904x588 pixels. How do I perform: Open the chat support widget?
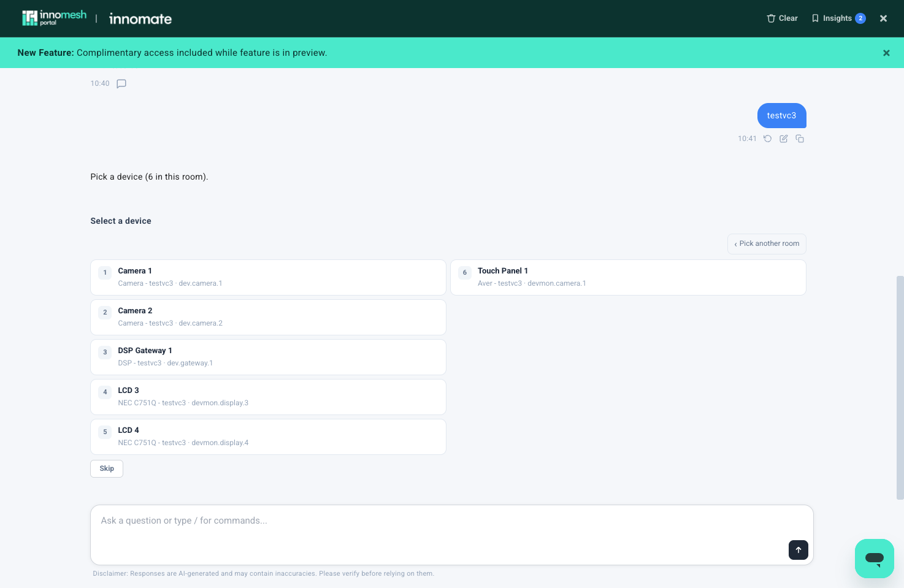[x=875, y=559]
